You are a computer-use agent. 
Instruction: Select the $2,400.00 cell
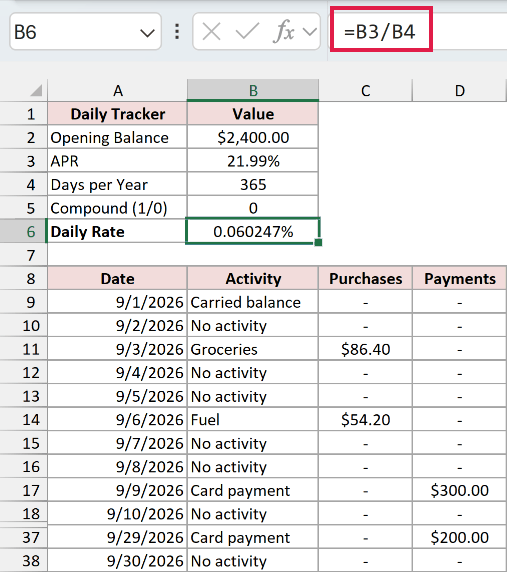pyautogui.click(x=253, y=138)
